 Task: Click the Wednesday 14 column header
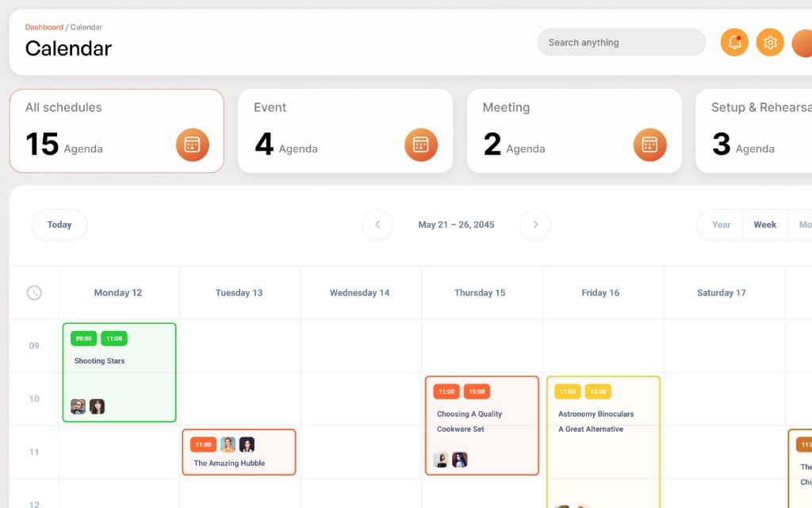click(359, 293)
